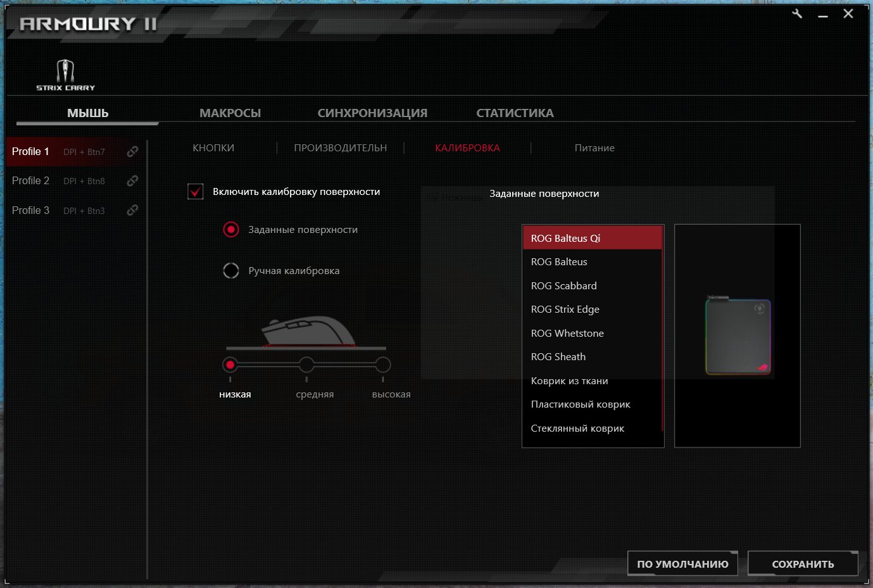Toggle 'Включить калибровку поверхности' checkbox
873x588 pixels.
click(196, 191)
